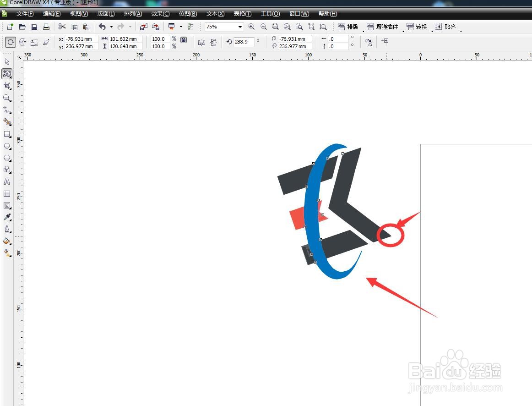Open the 工具(O) menu
Viewport: 532px width, 406px height.
(x=271, y=14)
